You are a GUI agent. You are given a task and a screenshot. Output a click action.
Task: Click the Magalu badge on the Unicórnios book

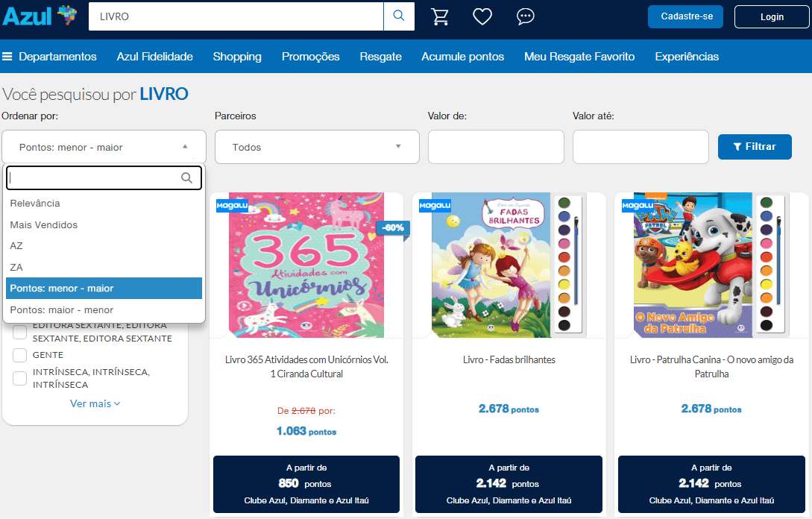[x=232, y=206]
